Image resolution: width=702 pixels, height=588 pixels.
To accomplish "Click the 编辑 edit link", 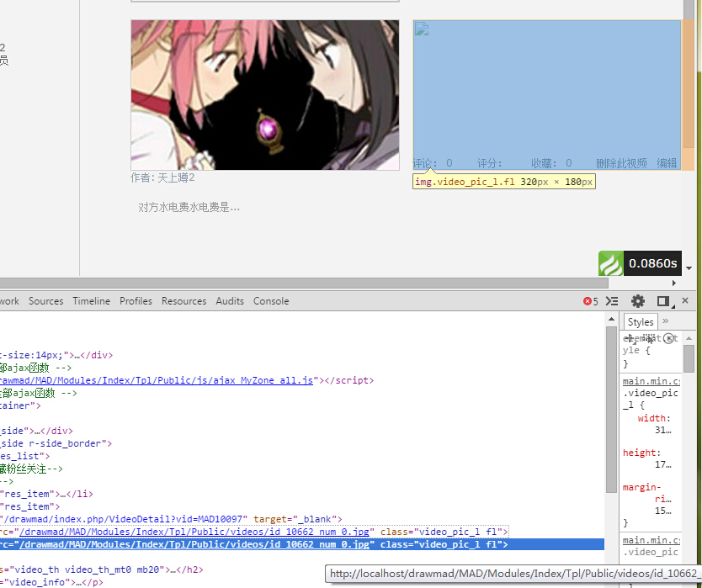I will point(667,163).
